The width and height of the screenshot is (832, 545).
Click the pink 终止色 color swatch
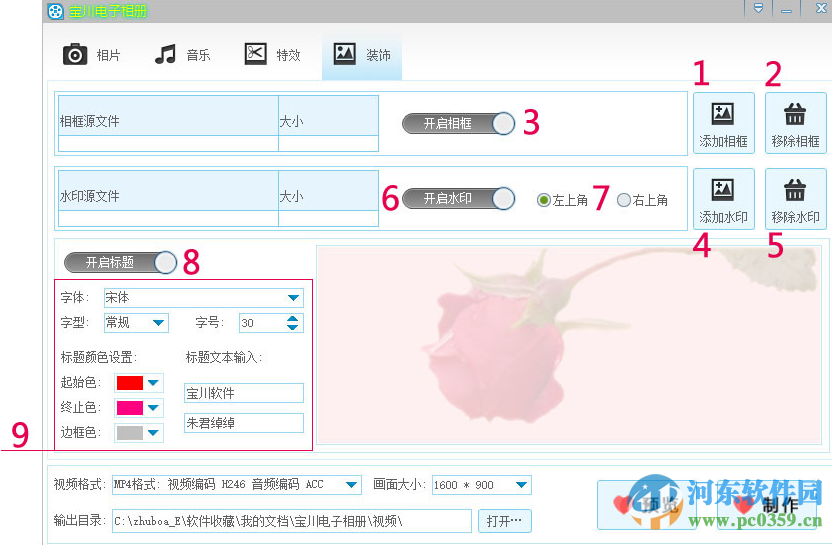(x=130, y=408)
